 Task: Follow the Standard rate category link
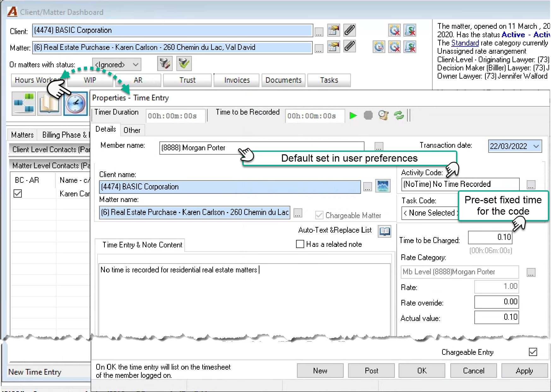[465, 43]
